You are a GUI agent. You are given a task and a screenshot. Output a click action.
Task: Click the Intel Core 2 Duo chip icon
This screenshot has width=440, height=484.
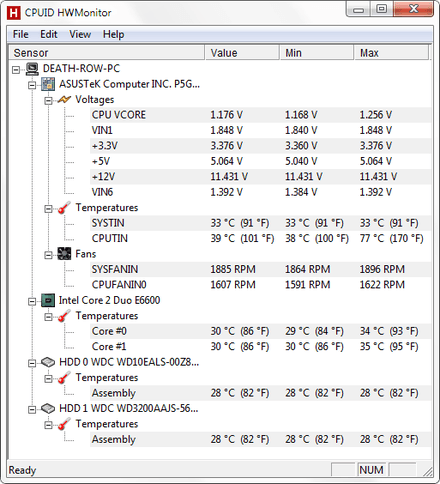click(48, 300)
